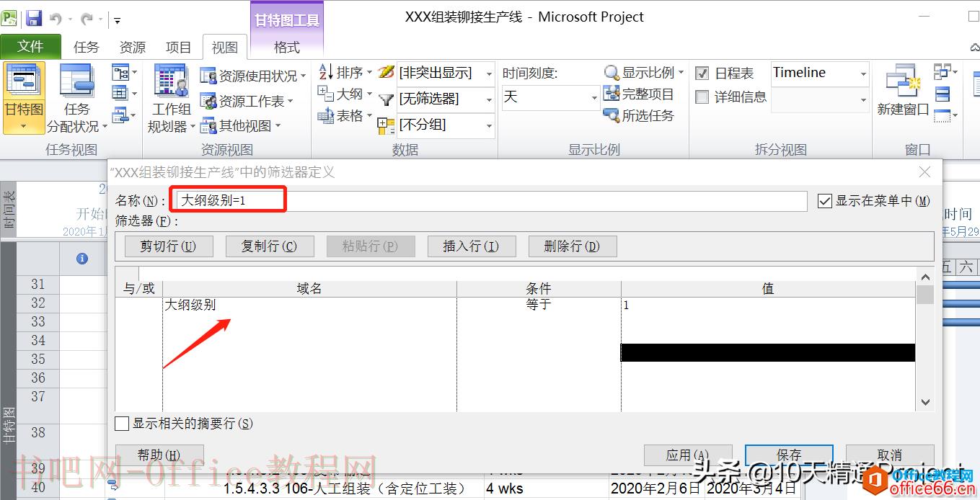The width and height of the screenshot is (980, 500).
Task: Click the Insert Row (插入行) button
Action: point(472,246)
